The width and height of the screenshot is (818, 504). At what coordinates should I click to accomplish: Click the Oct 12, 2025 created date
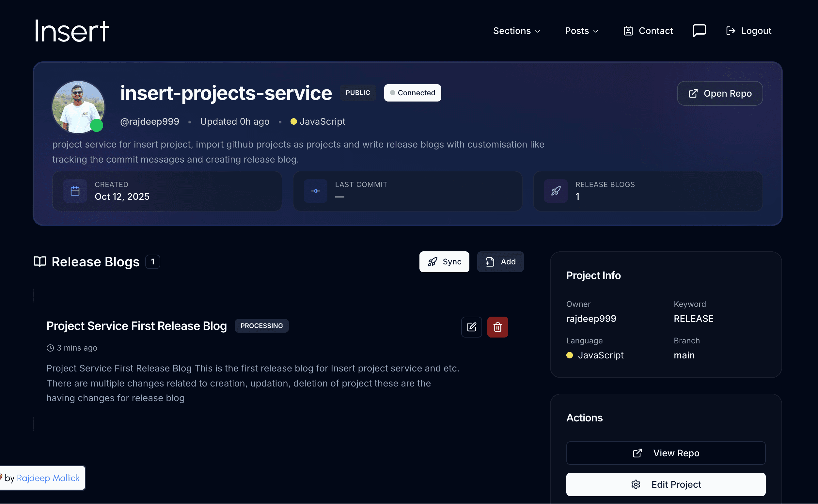point(122,197)
